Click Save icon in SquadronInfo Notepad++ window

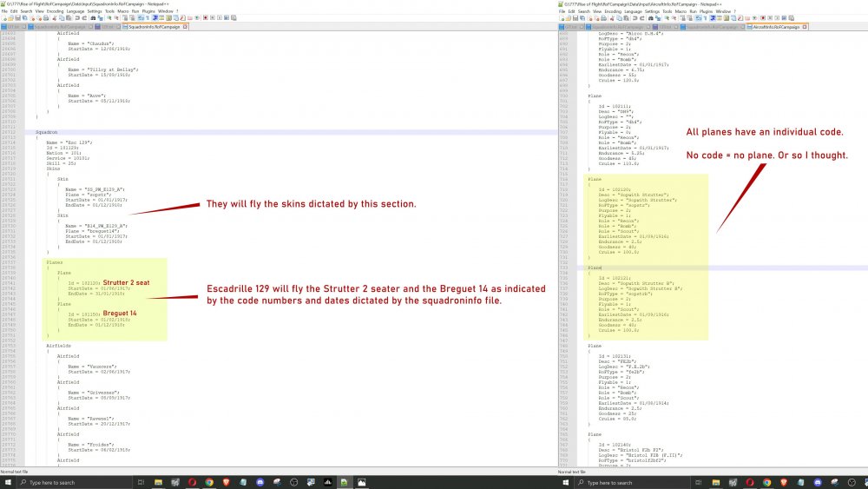(x=17, y=19)
